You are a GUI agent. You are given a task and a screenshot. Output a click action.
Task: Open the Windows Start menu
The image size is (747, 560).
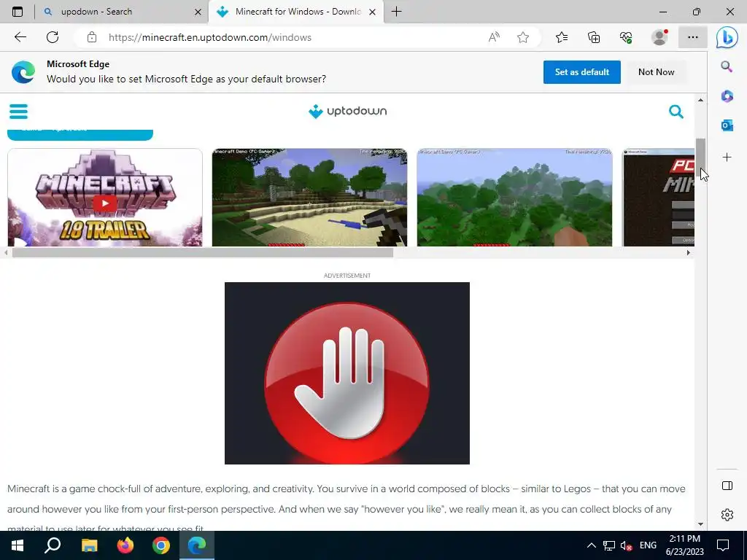point(18,545)
